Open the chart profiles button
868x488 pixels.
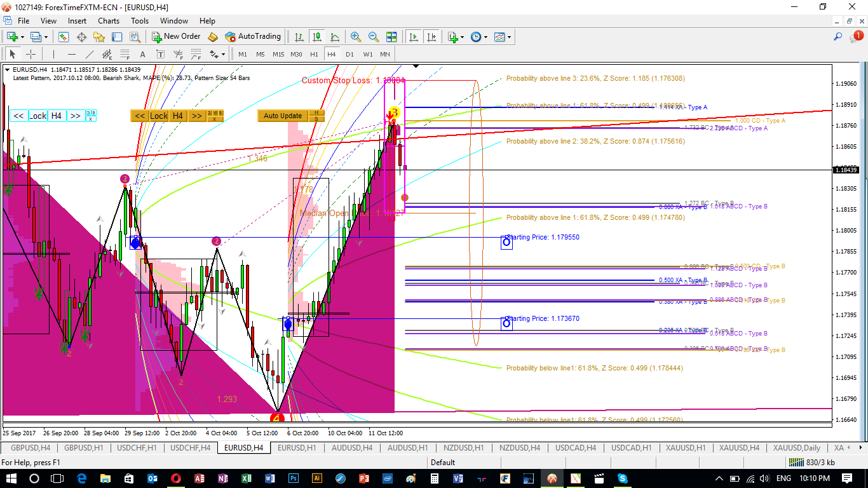click(x=36, y=37)
